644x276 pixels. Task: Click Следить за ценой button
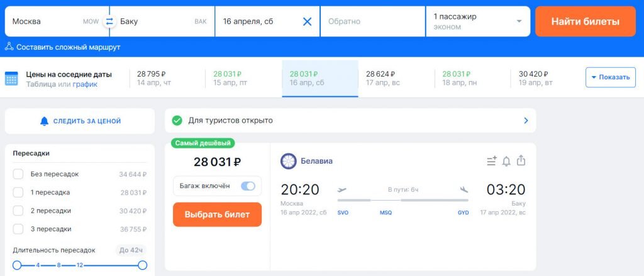(80, 121)
